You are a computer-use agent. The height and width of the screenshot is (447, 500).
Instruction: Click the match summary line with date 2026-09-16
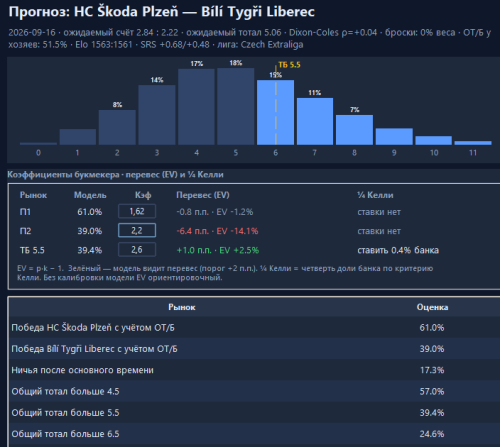tap(250, 38)
